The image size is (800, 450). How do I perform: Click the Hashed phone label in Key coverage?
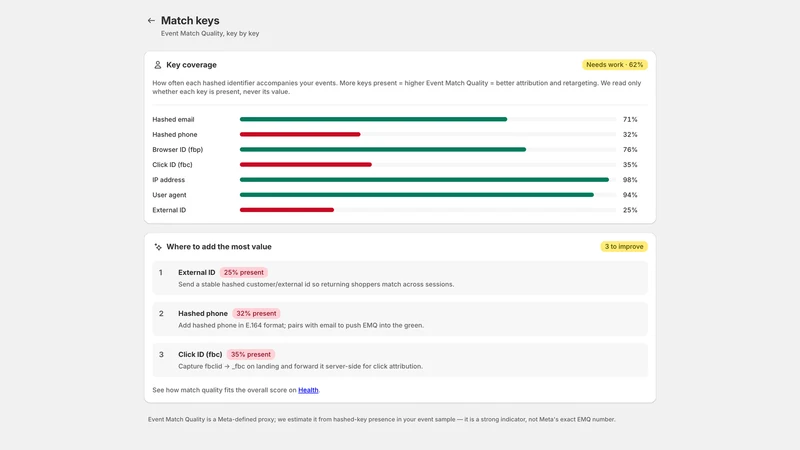coord(174,134)
